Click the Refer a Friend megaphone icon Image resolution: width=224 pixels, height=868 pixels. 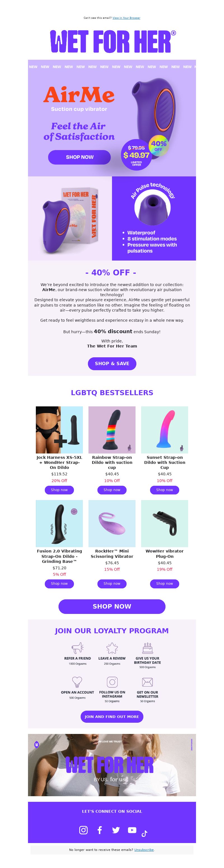coord(77,648)
